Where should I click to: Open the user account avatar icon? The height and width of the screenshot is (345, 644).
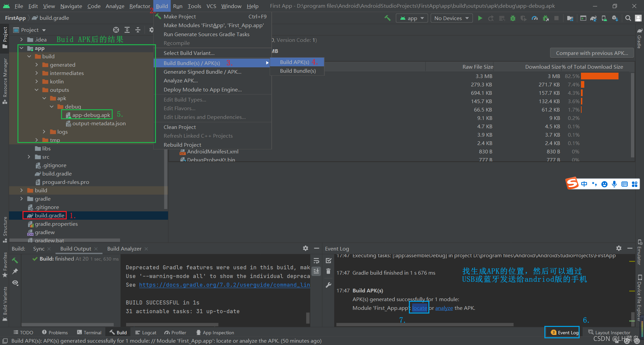coord(638,18)
